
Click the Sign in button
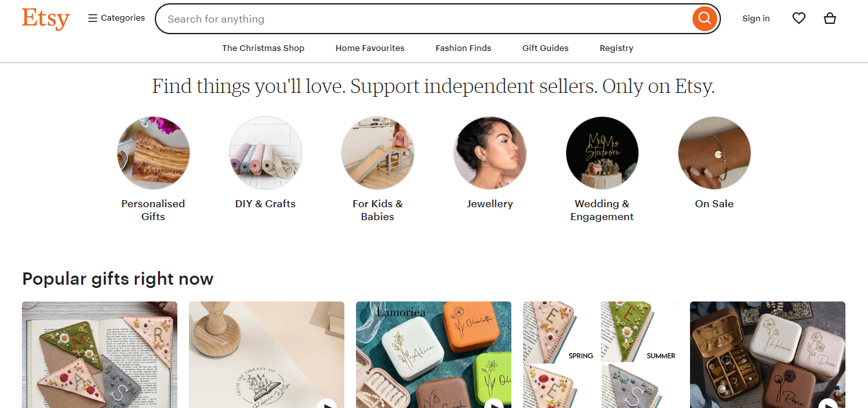coord(756,19)
